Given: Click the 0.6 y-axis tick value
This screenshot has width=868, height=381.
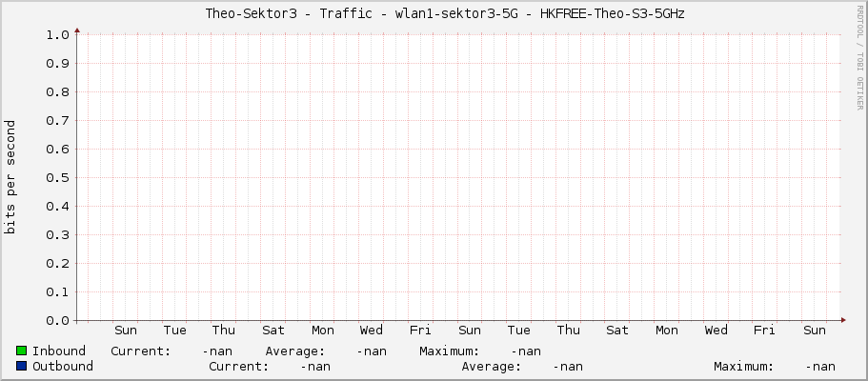Looking at the screenshot, I should [57, 149].
